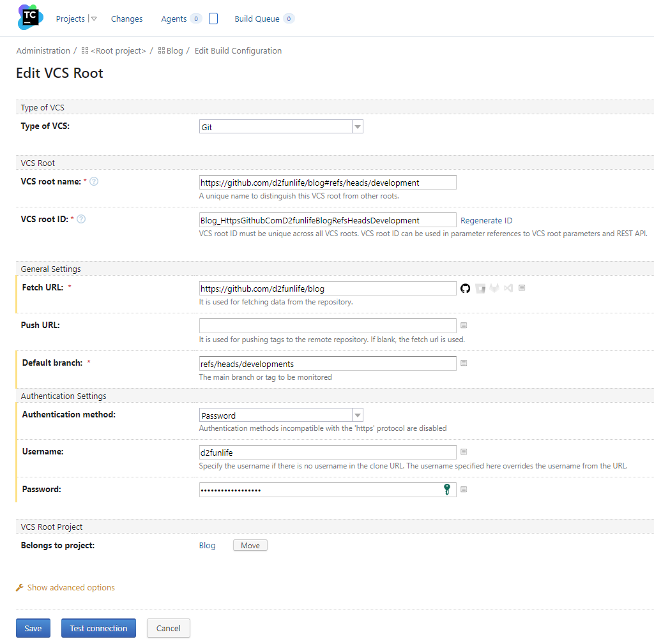Screen dimensions: 654x644
Task: Click the Visual Studio icon beside Fetch URL
Action: pyautogui.click(x=508, y=288)
